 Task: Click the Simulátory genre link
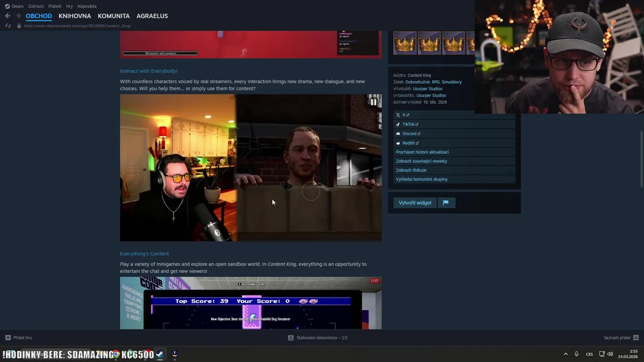[452, 82]
